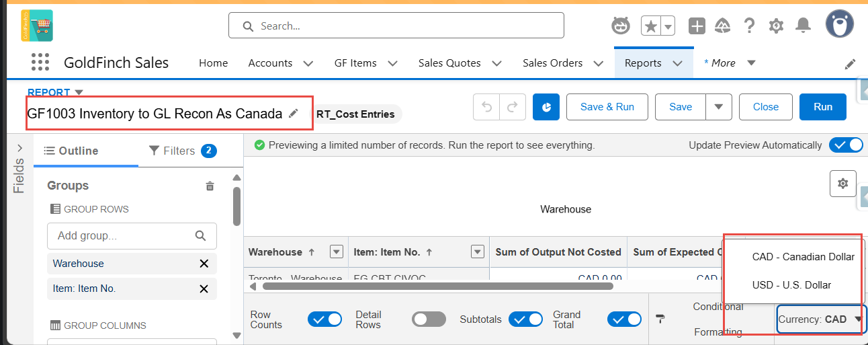The height and width of the screenshot is (345, 868).
Task: Open the App Launcher dots grid
Action: coord(41,63)
